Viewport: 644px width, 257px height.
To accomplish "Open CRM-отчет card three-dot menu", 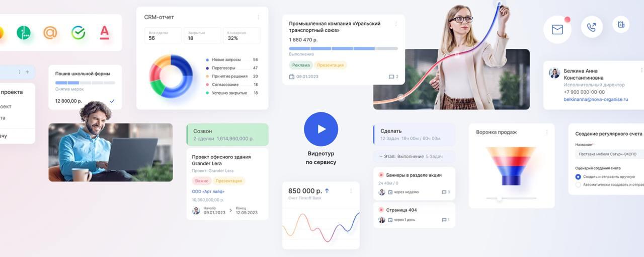I will [x=259, y=17].
